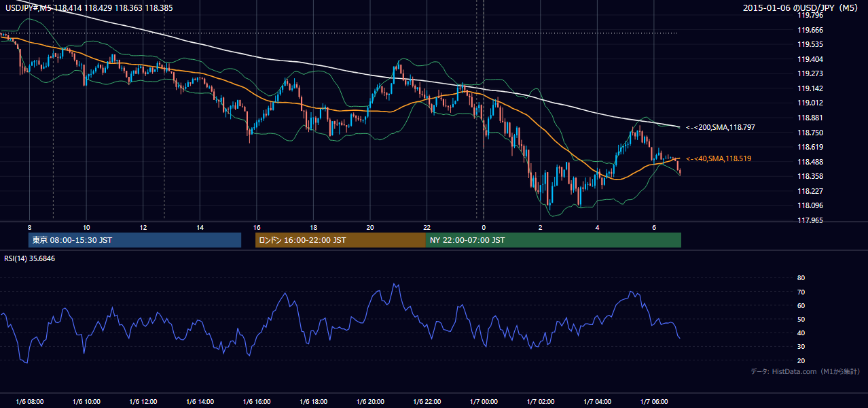868x408 pixels.
Task: Click hour label 18 under the price chart
Action: coord(313,227)
